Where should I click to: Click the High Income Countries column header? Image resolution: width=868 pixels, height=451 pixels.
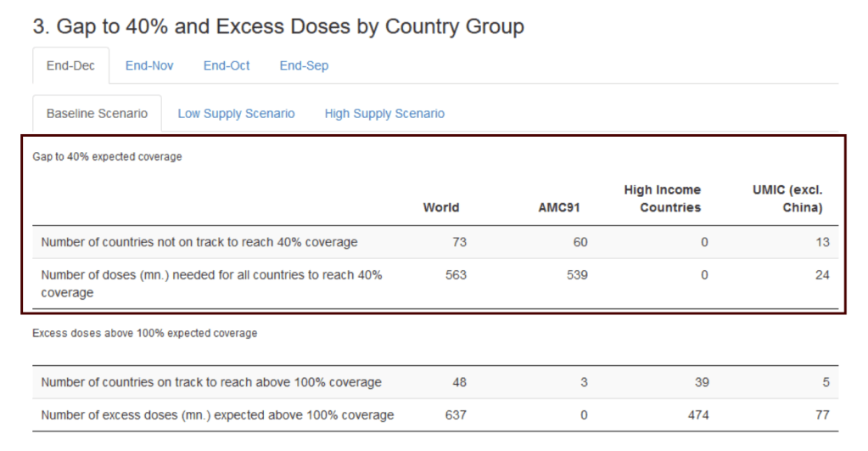point(662,199)
